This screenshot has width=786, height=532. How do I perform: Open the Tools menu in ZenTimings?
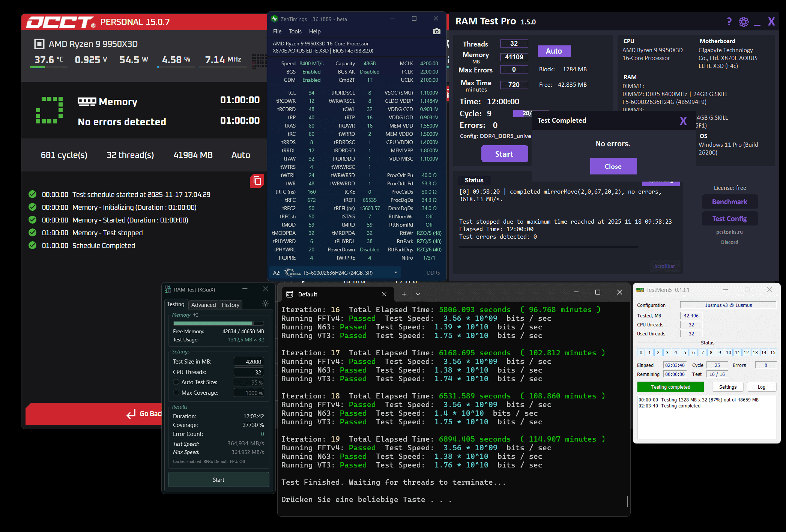pos(295,32)
